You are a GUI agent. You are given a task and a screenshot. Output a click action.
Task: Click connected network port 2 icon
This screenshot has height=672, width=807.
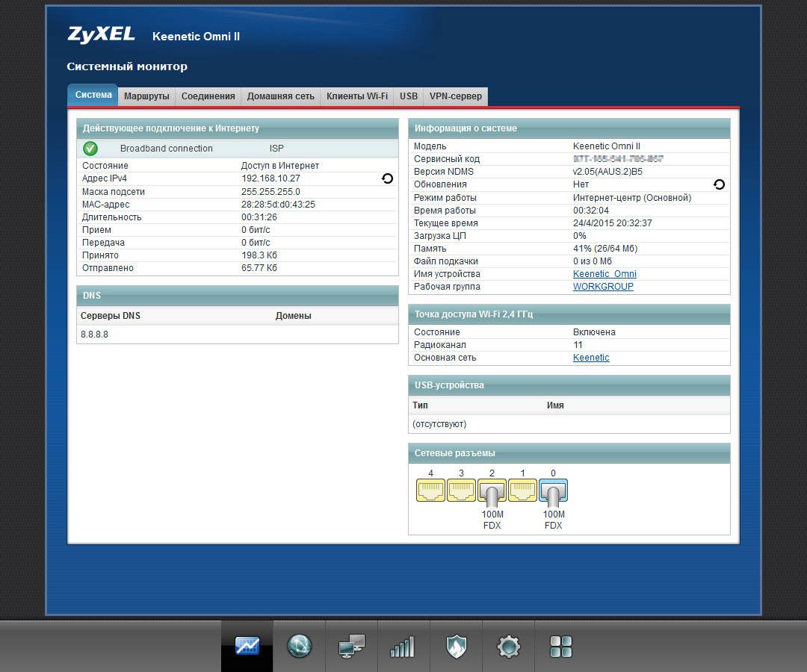click(x=492, y=491)
